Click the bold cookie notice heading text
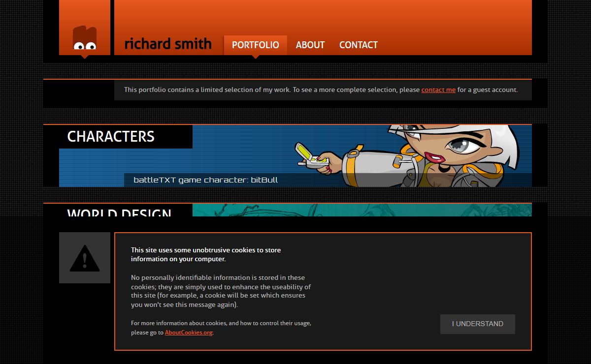Viewport: 591px width, 364px height. coord(206,254)
